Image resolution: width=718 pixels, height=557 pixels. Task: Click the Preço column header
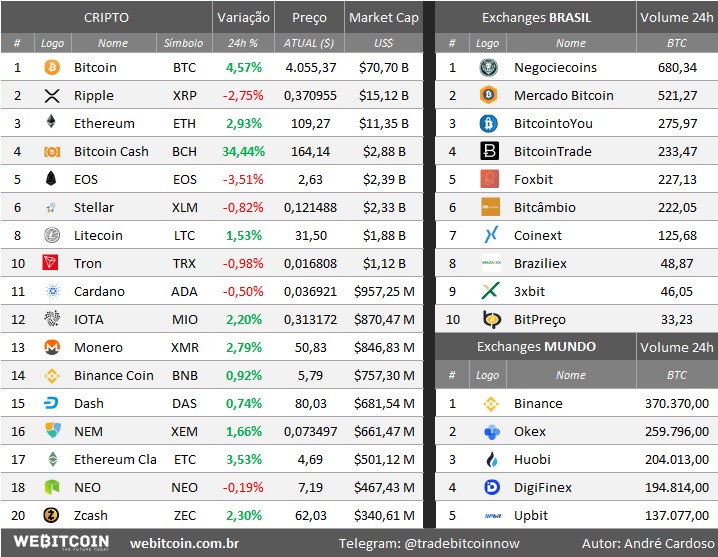309,17
